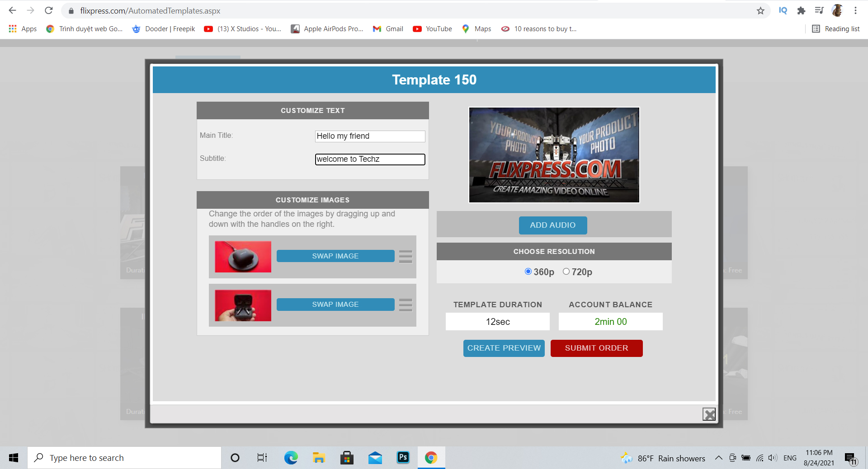Bookmark this page with star icon

pos(760,11)
